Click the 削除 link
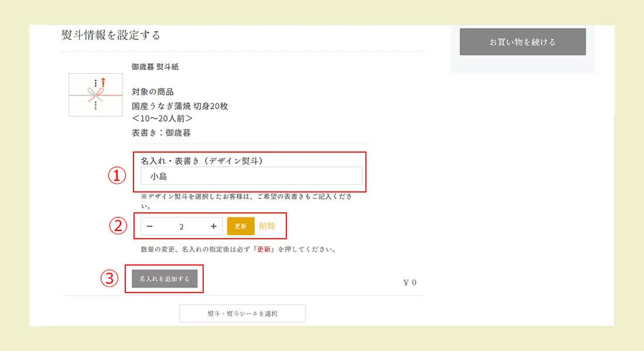The width and height of the screenshot is (644, 351). 267,226
